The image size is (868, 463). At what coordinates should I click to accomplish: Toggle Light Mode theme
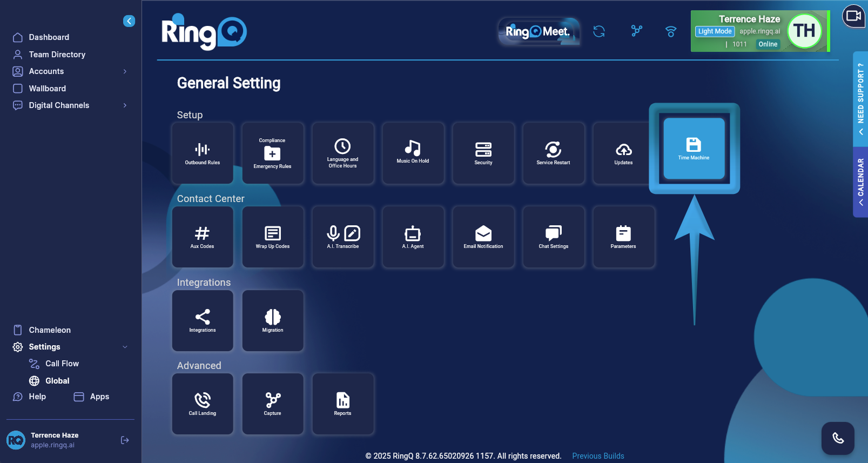tap(715, 31)
